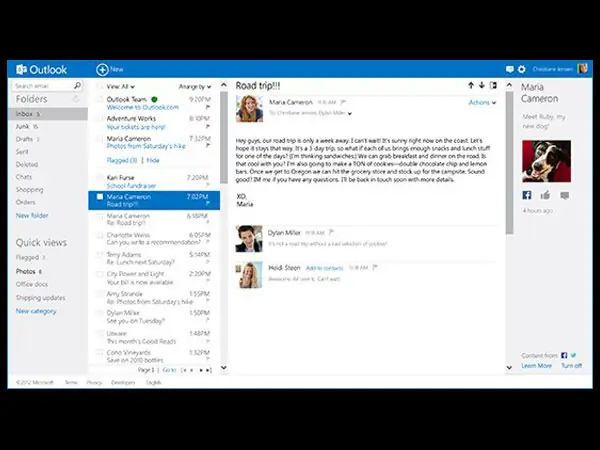Viewport: 600px width, 450px height.
Task: Check the Charlotte Weiss message checkbox
Action: click(x=99, y=235)
